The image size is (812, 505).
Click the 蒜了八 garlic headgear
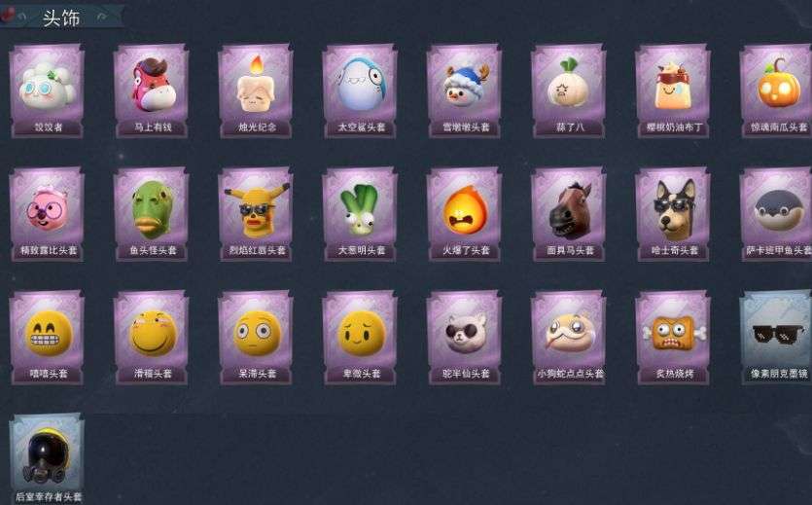coord(569,90)
